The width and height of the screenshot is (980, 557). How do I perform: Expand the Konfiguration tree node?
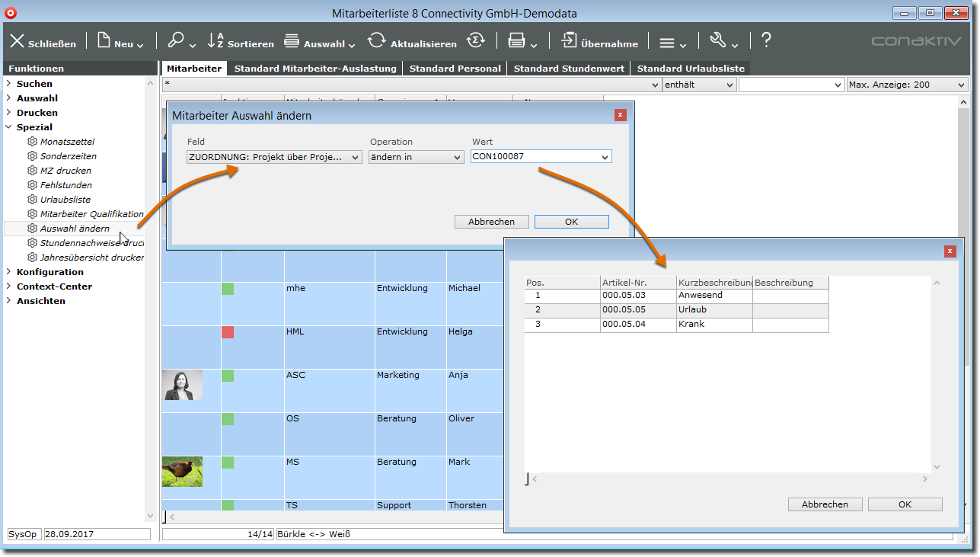[8, 272]
